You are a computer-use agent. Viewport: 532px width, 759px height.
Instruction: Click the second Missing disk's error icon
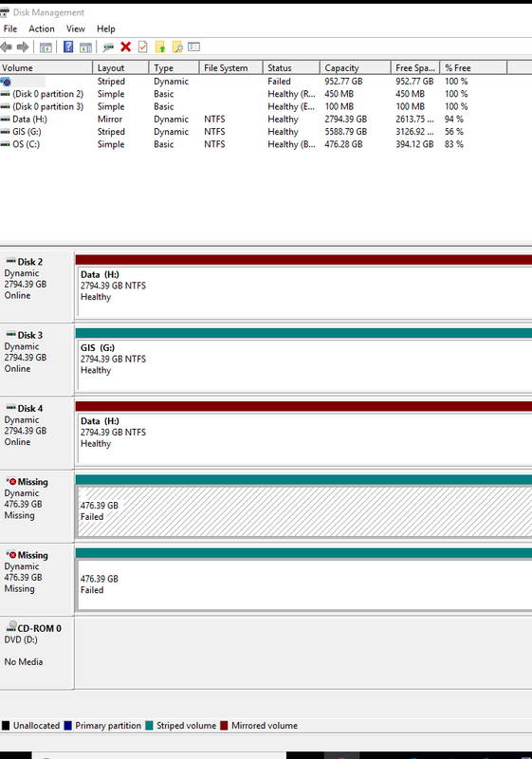(12, 555)
